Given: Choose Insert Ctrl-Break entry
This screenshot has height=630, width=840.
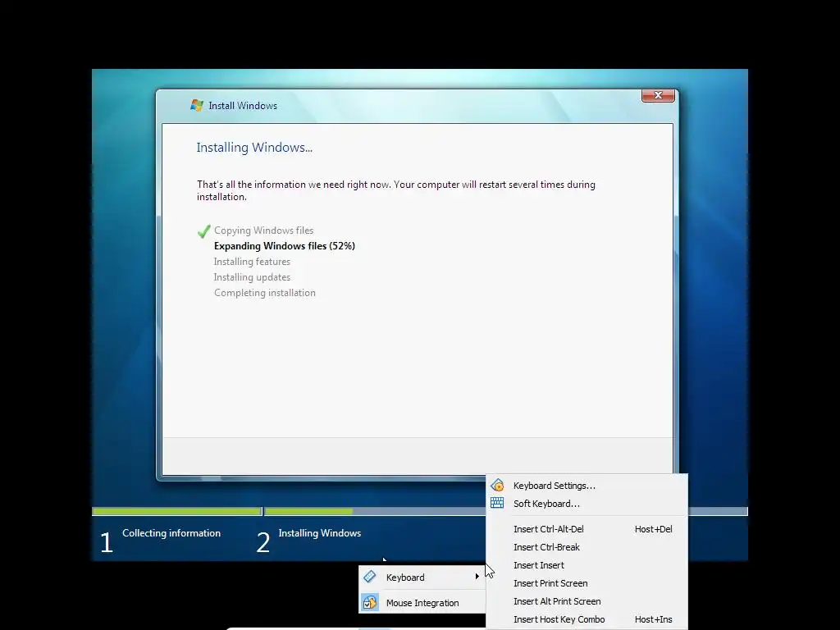Looking at the screenshot, I should coord(587,547).
